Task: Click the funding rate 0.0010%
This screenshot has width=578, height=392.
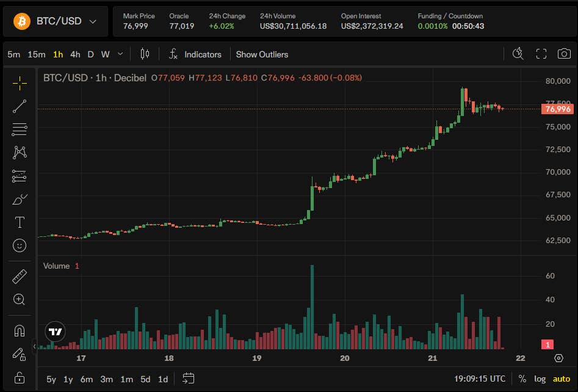Action: [432, 26]
